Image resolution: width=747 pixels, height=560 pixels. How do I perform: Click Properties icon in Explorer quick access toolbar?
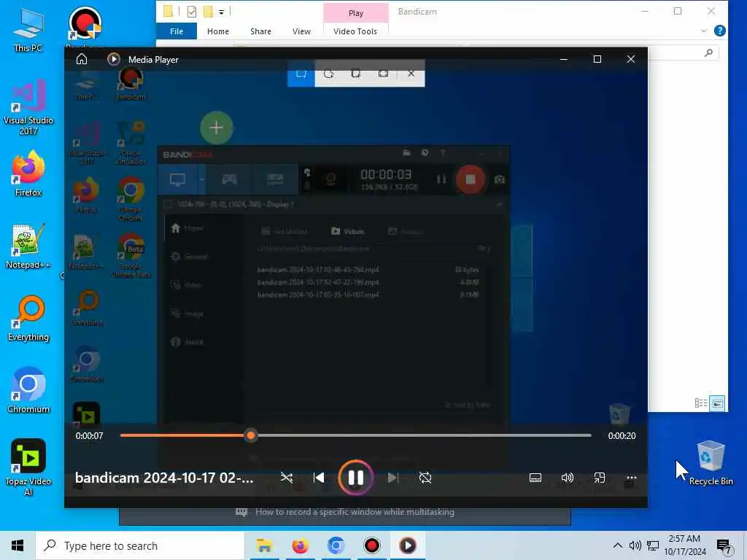(192, 12)
